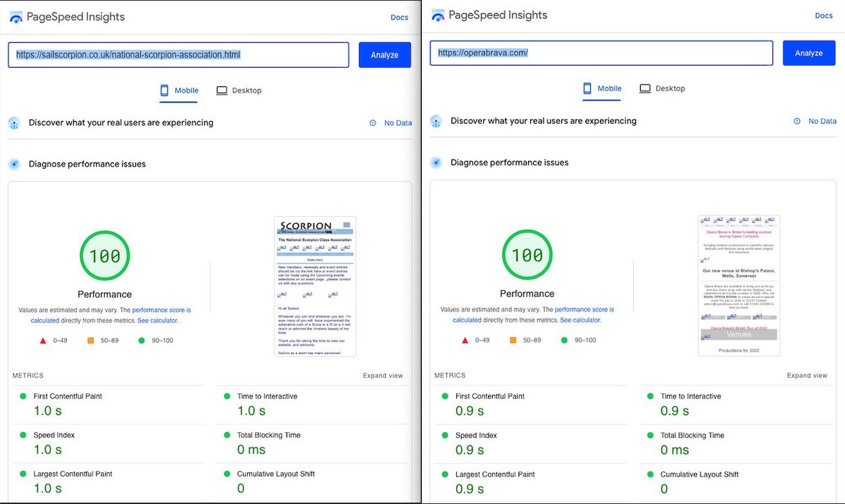Click the No Data info icon, left window

click(x=373, y=123)
